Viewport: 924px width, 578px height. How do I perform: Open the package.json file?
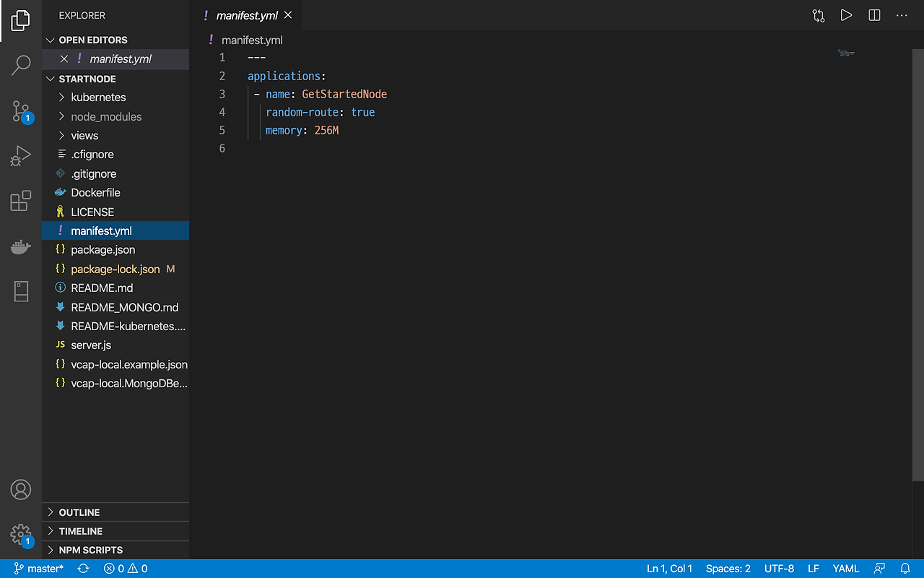click(x=115, y=250)
